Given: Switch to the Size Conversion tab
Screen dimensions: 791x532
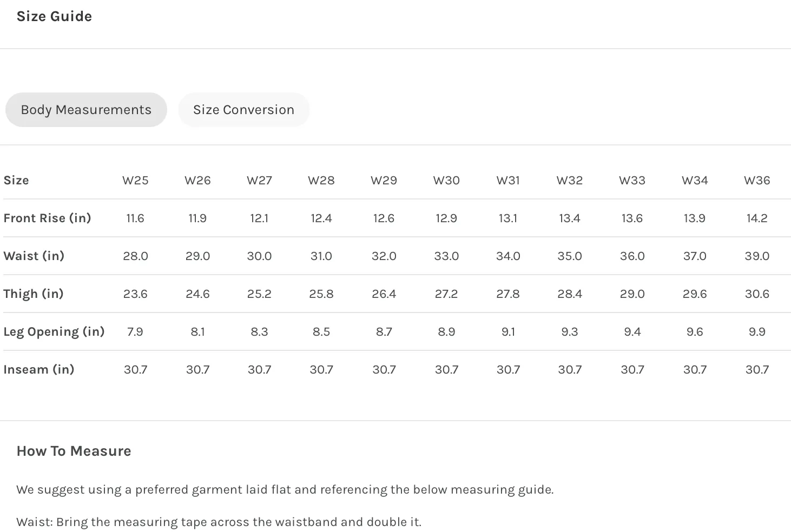Looking at the screenshot, I should [x=243, y=110].
